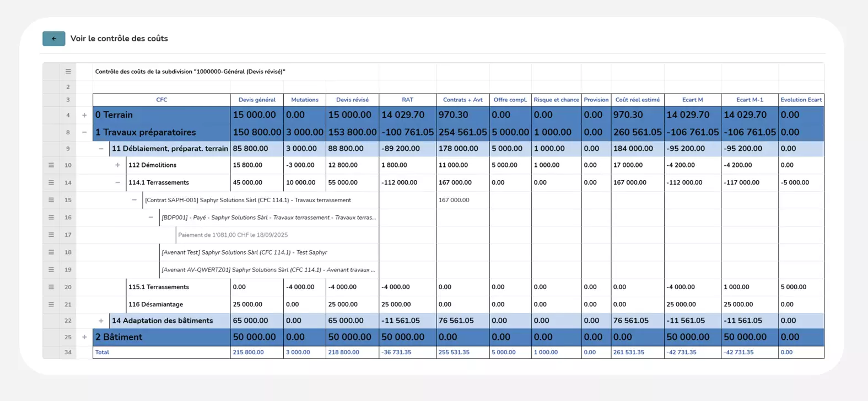
Task: Click the row menu icon for row 14
Action: tap(51, 183)
